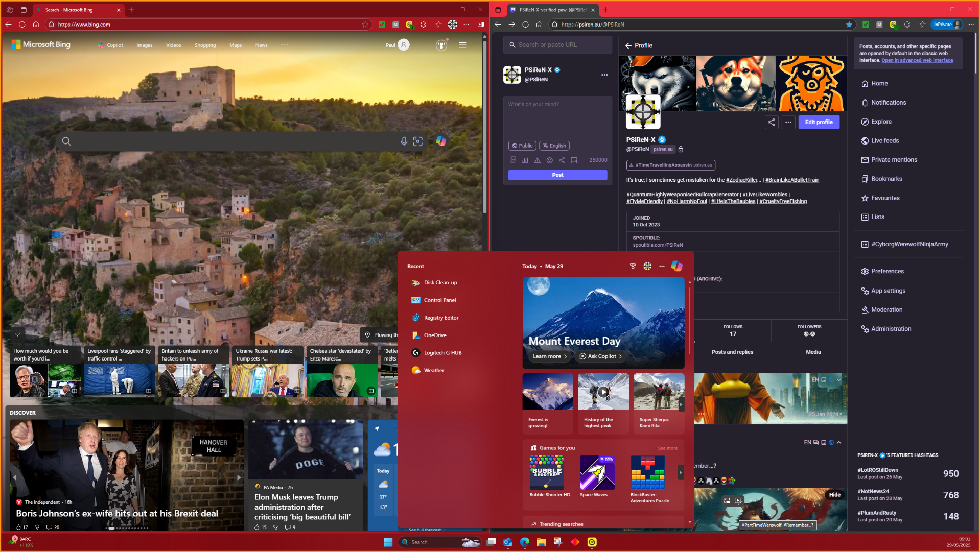Open the three-dot menu next to Edit profile
980x552 pixels.
click(x=789, y=122)
